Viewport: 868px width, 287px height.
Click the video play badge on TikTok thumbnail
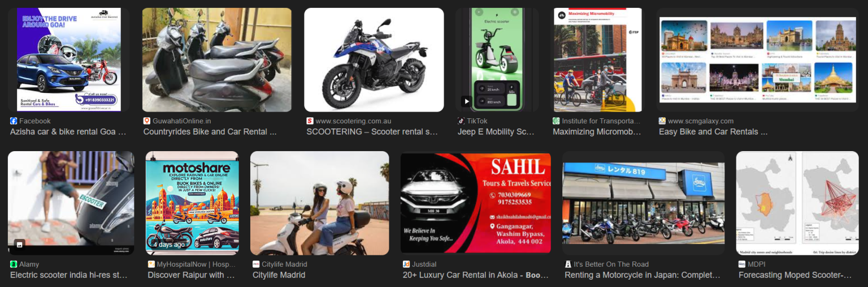coord(466,101)
